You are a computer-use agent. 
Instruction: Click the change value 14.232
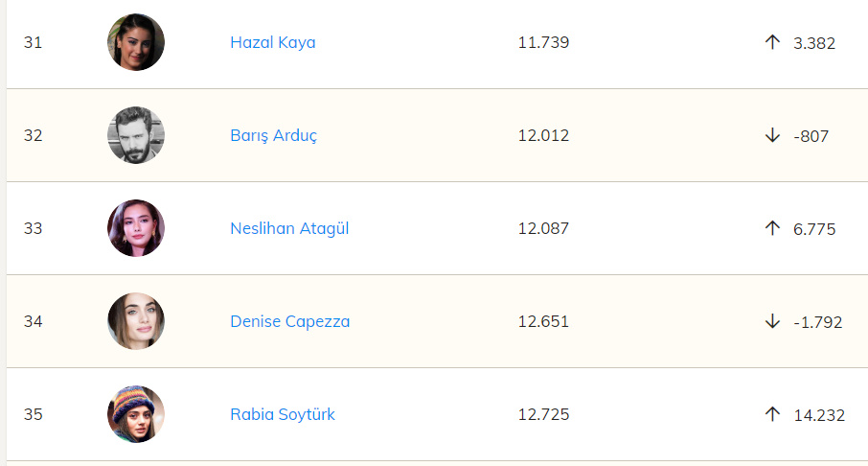pyautogui.click(x=819, y=414)
